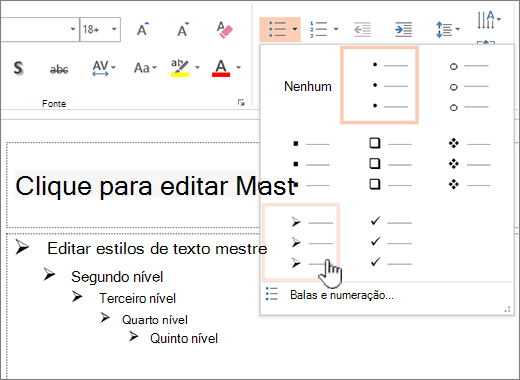
Task: Click the Segundo nível text line
Action: tap(117, 277)
